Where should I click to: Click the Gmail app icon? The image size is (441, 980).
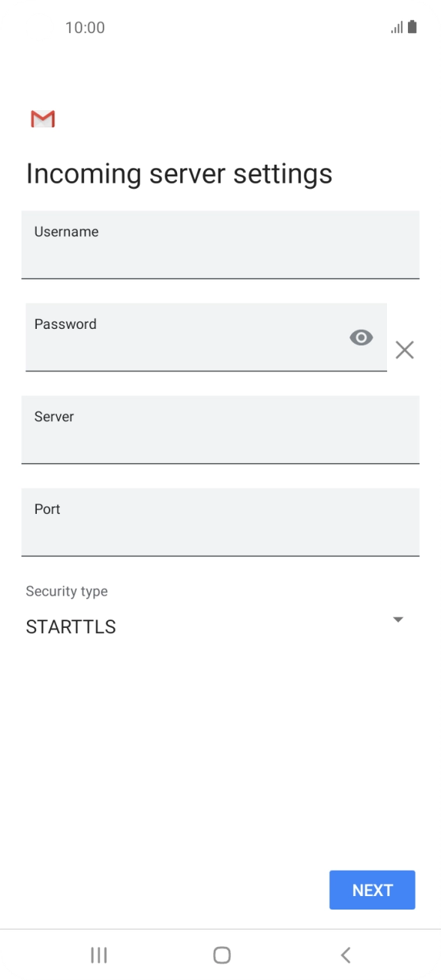click(43, 118)
